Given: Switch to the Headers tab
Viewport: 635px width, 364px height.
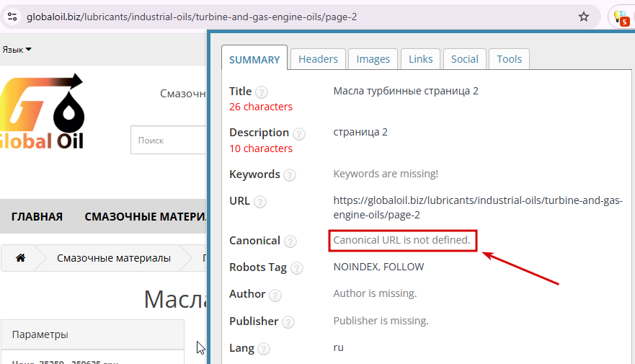Looking at the screenshot, I should pyautogui.click(x=318, y=59).
